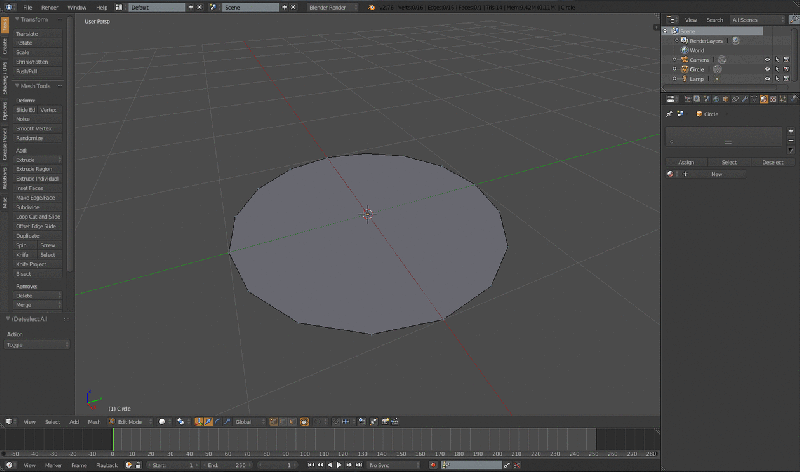Toggle limit selection to visible
Image resolution: width=800 pixels, height=472 pixels.
304,421
